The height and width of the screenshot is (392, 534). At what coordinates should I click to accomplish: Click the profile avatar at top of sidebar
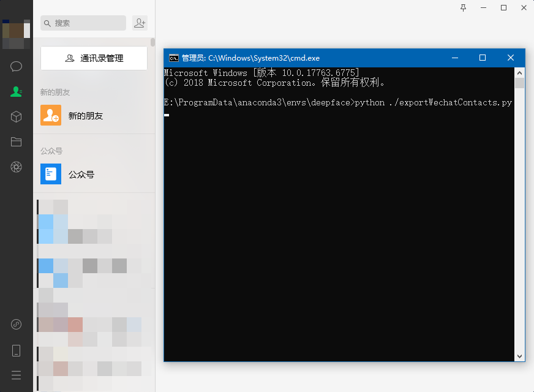pos(16,34)
